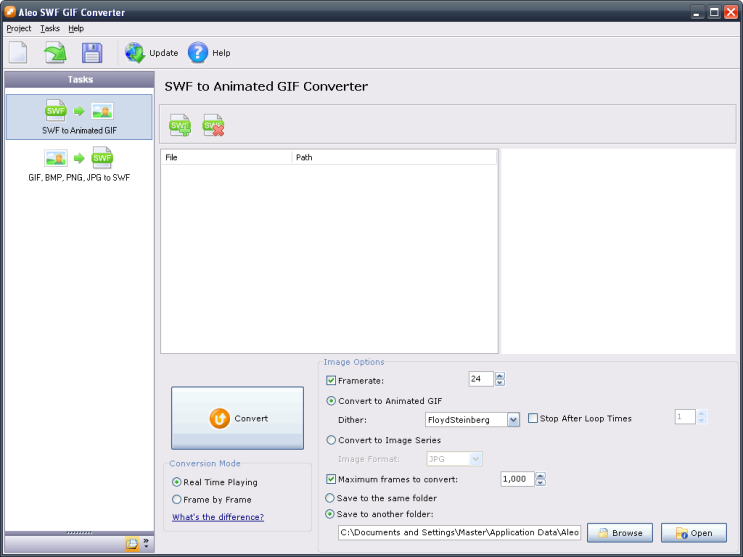
Task: Toggle Maximum frames to convert checkbox
Action: 331,479
